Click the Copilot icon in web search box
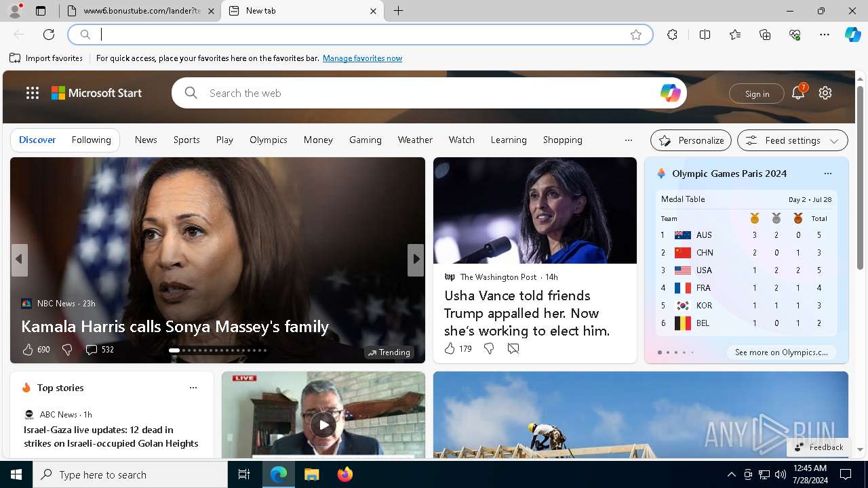Image resolution: width=868 pixels, height=488 pixels. pyautogui.click(x=670, y=93)
